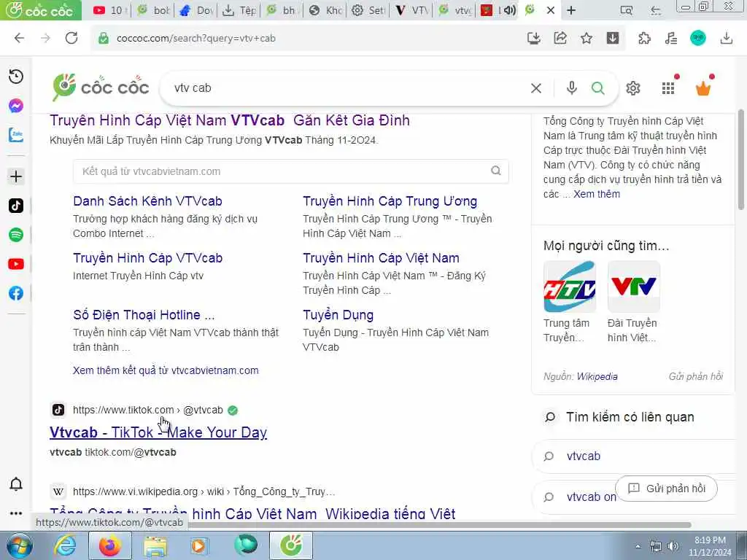Open Truyền Hình Cáp Trung Ương link
The image size is (747, 560).
[390, 201]
